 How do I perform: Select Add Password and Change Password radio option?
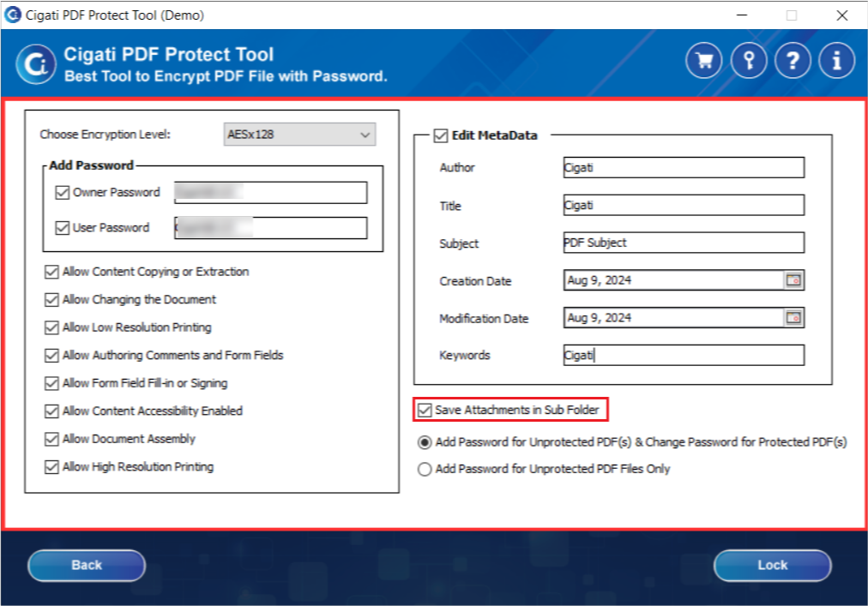(425, 442)
